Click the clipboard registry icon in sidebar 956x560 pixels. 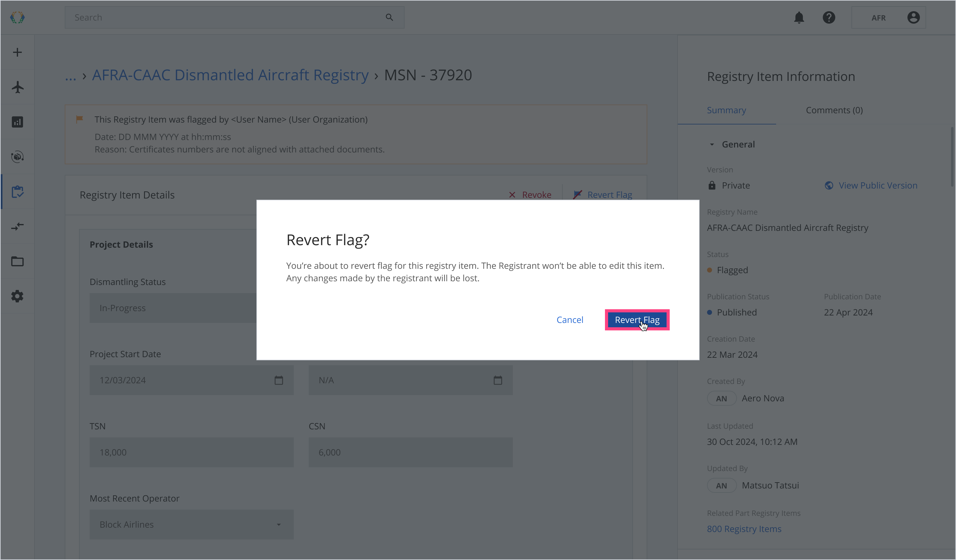(x=17, y=192)
